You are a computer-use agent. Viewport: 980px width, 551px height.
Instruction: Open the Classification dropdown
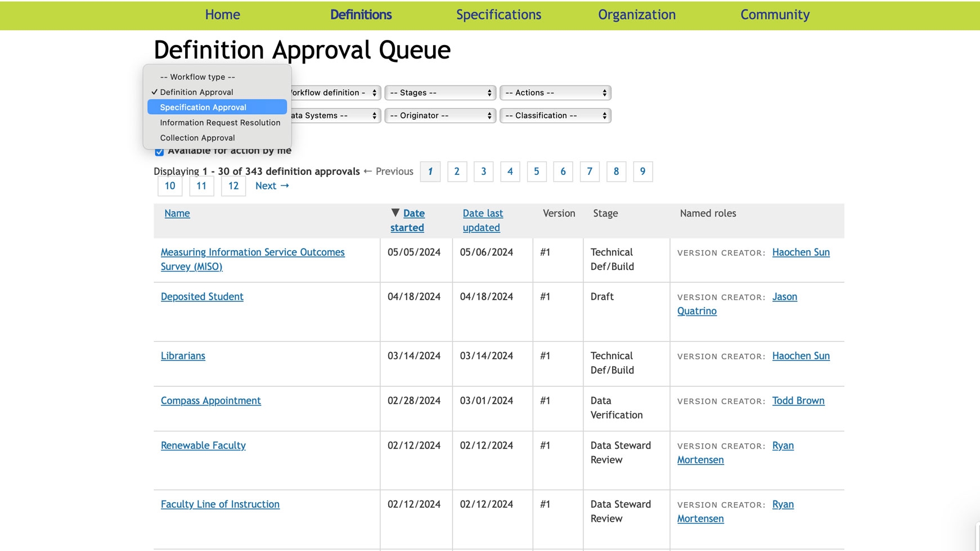click(x=555, y=115)
